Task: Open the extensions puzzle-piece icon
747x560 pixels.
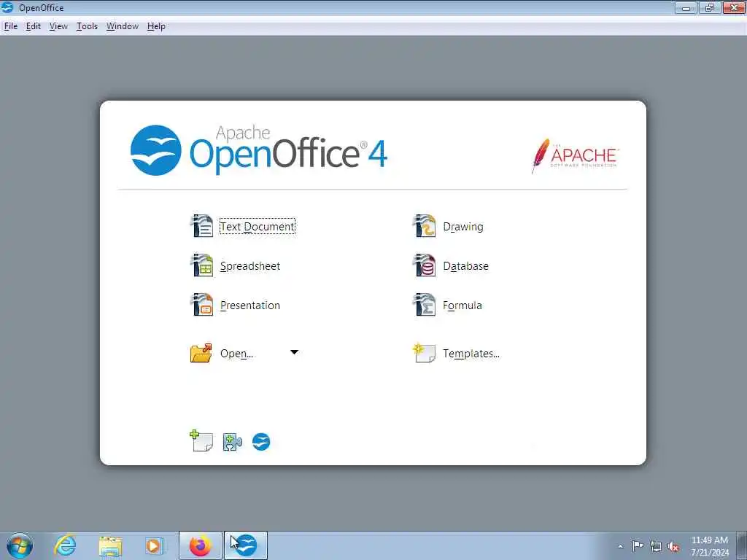Action: pos(233,442)
